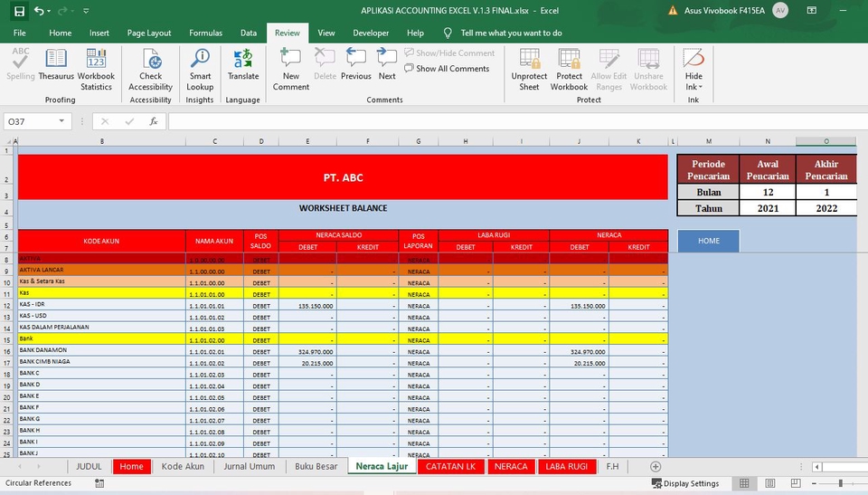Screen dimensions: 868x495
Task: Launch the Translate tool
Action: coord(243,64)
